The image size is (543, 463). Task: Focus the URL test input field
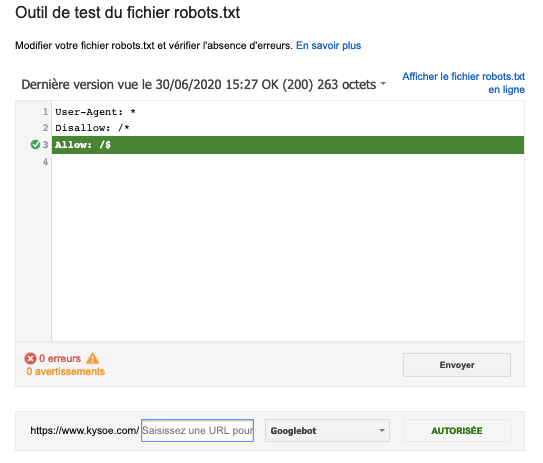(x=197, y=430)
